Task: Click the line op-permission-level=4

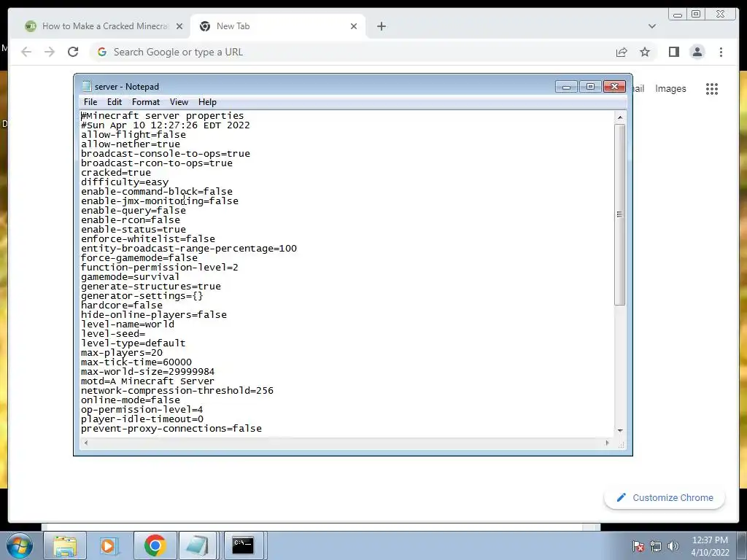Action: coord(142,410)
